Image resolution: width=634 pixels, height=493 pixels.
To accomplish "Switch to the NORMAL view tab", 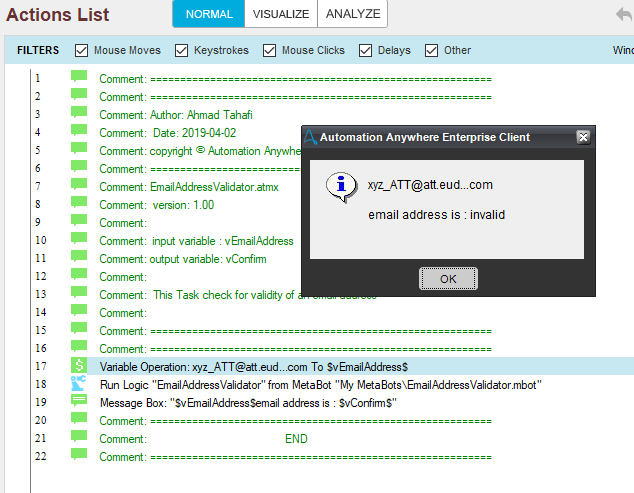I will tap(209, 14).
